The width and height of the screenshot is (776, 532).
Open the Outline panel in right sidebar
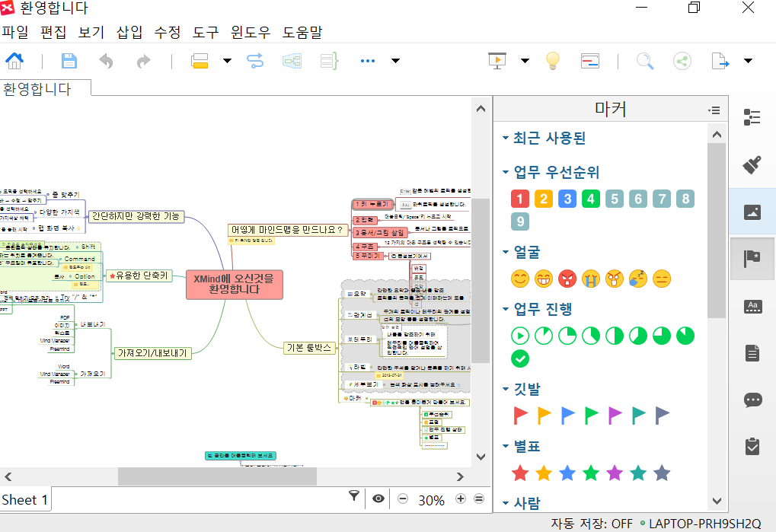[752, 117]
